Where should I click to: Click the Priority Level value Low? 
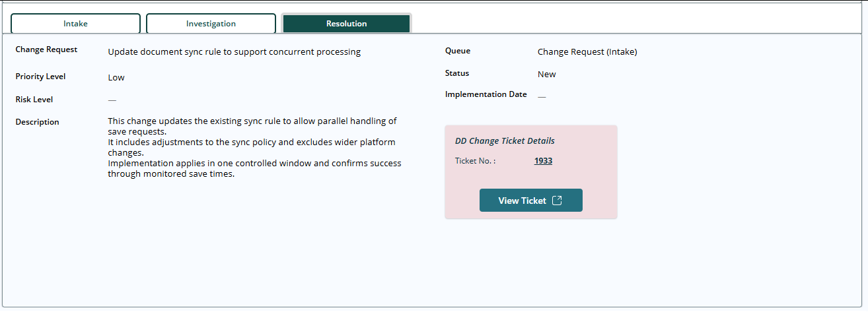coord(116,78)
